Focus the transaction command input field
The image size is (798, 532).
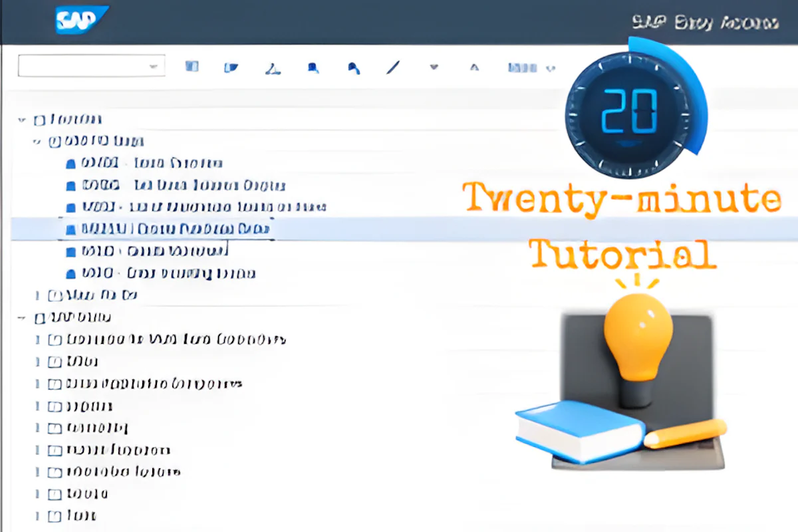[x=91, y=66]
